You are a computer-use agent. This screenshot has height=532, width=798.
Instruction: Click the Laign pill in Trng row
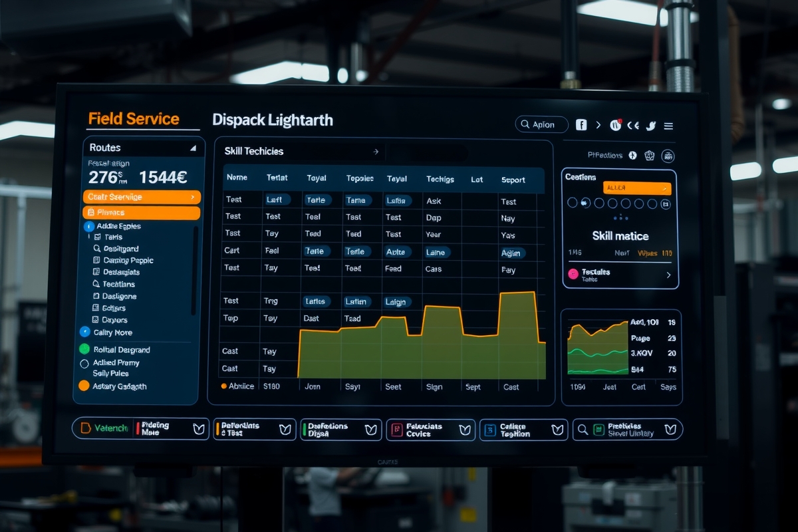point(396,302)
